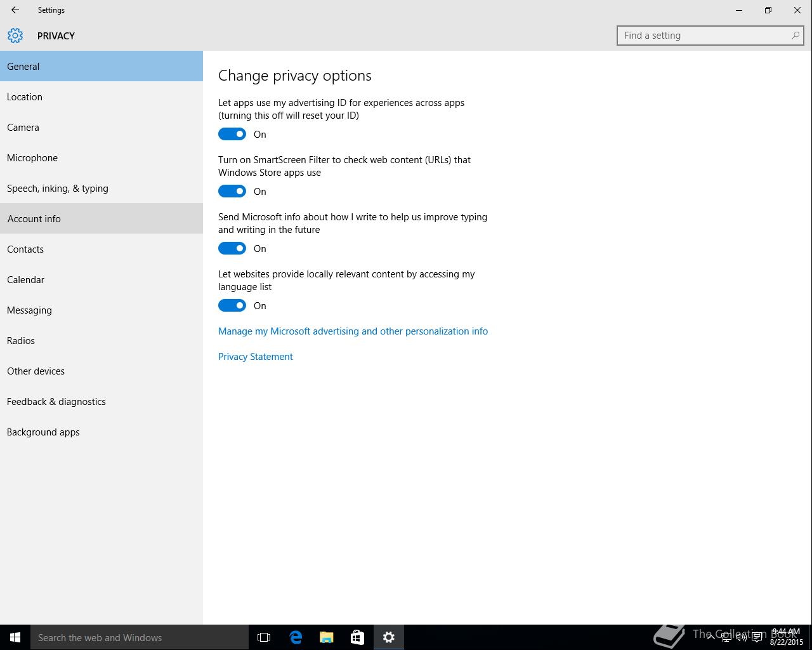Select the General privacy section

coord(101,66)
